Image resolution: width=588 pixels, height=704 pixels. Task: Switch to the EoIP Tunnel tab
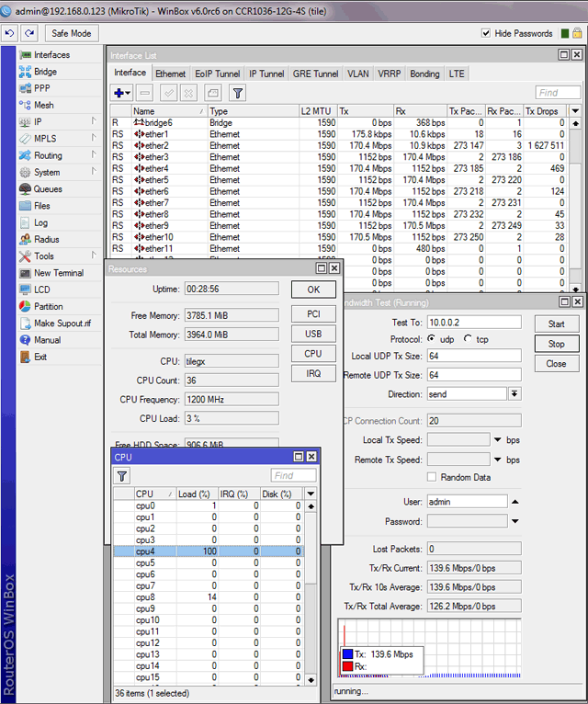[x=217, y=74]
